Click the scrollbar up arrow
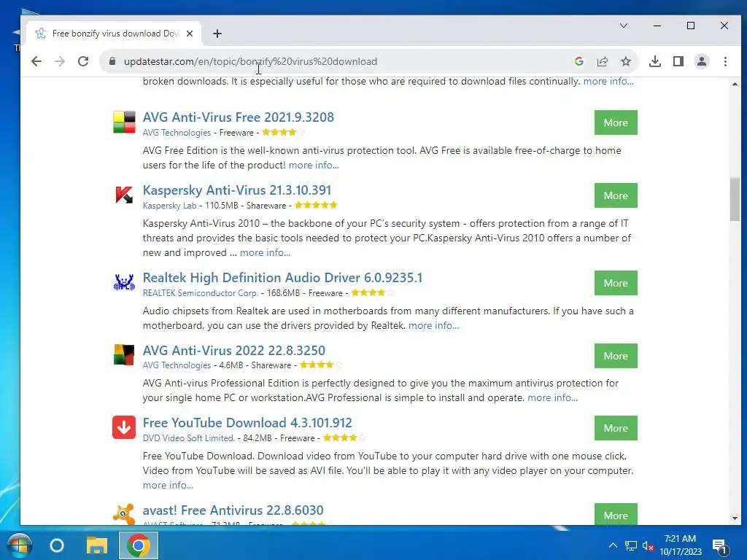This screenshot has height=560, width=747. (735, 84)
